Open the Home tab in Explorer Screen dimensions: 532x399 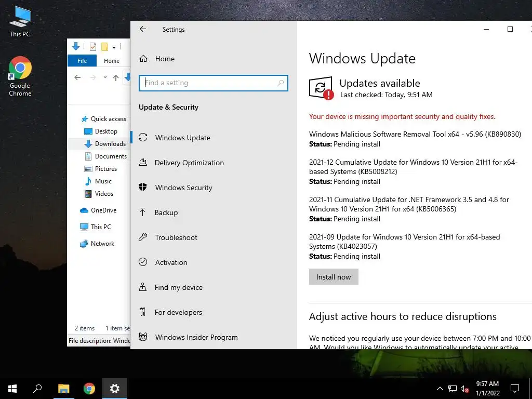[112, 61]
